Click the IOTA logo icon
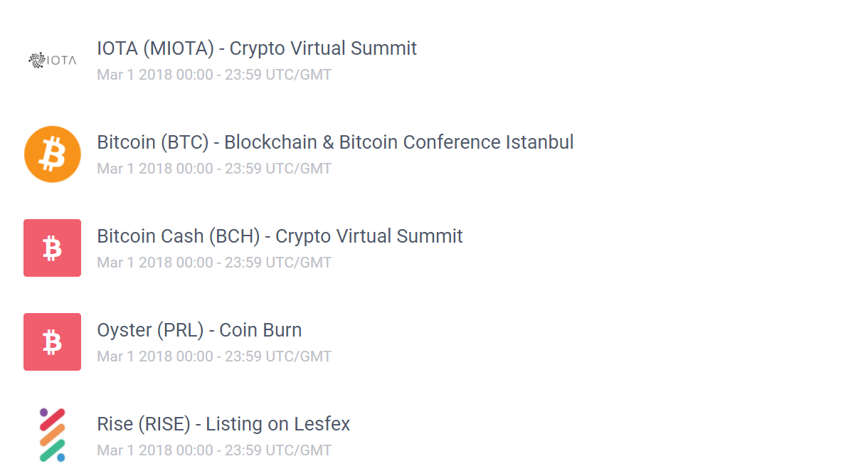The width and height of the screenshot is (868, 476). coord(52,60)
